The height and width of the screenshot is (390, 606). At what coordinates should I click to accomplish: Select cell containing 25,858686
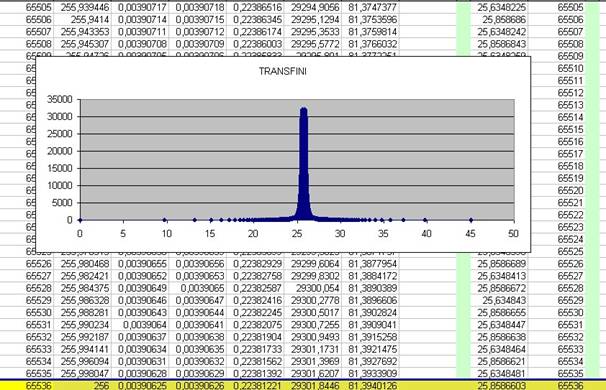click(499, 19)
